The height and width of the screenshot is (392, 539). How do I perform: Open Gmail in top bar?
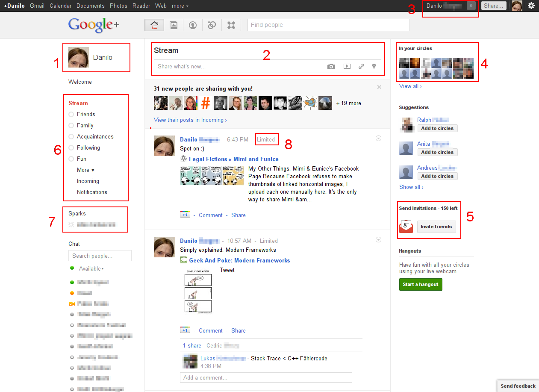pos(37,6)
